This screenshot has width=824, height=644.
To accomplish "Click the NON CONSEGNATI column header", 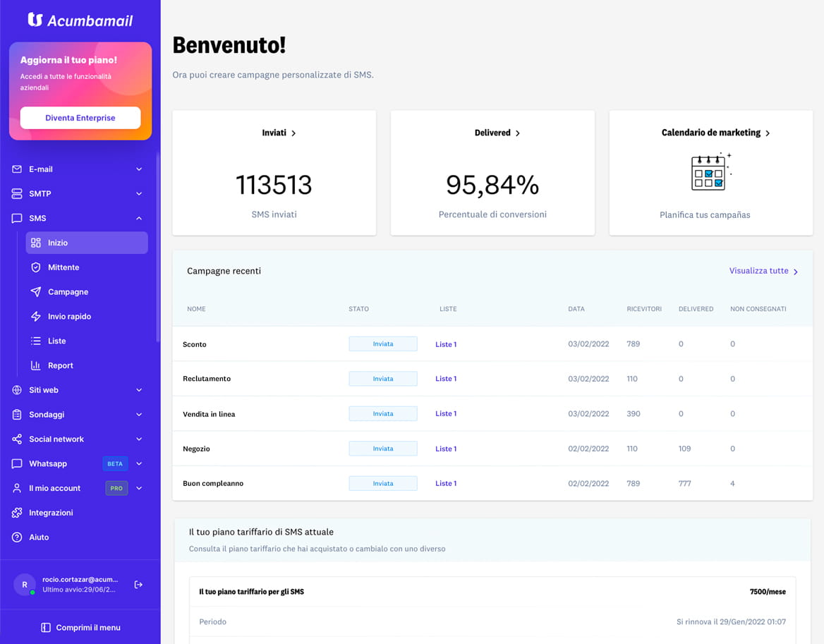I will [x=758, y=309].
